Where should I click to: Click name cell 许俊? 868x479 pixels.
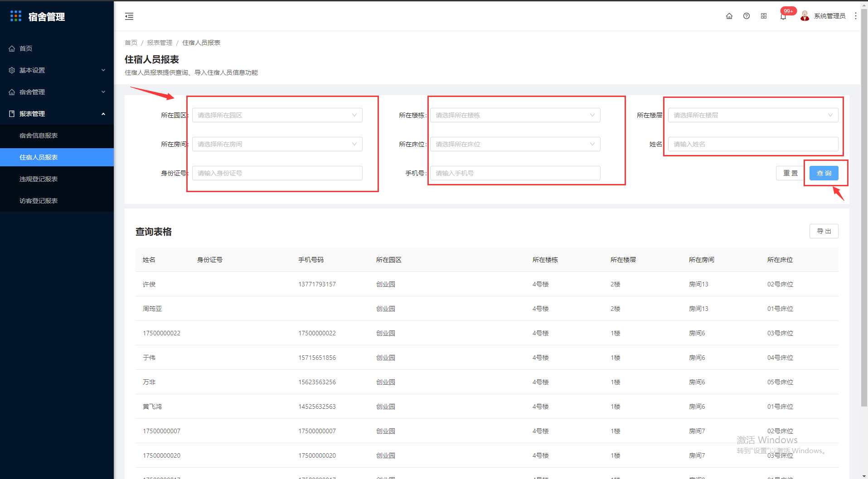pyautogui.click(x=149, y=284)
